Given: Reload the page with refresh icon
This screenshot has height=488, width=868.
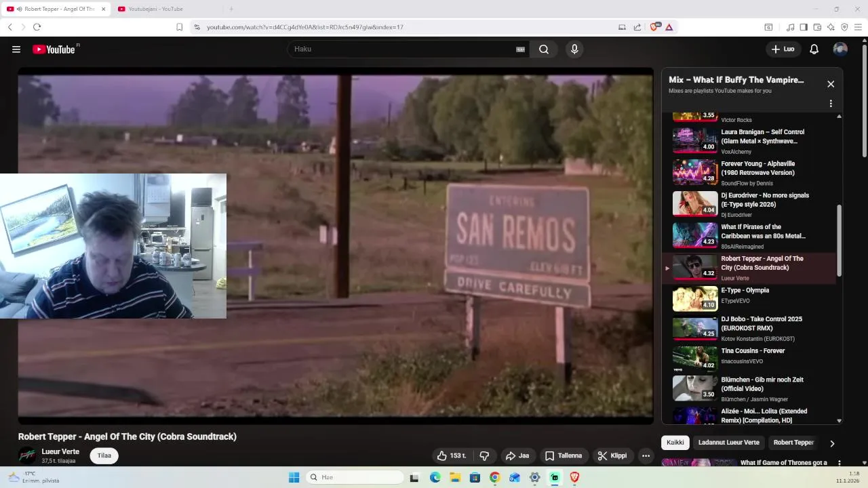Looking at the screenshot, I should [x=37, y=27].
